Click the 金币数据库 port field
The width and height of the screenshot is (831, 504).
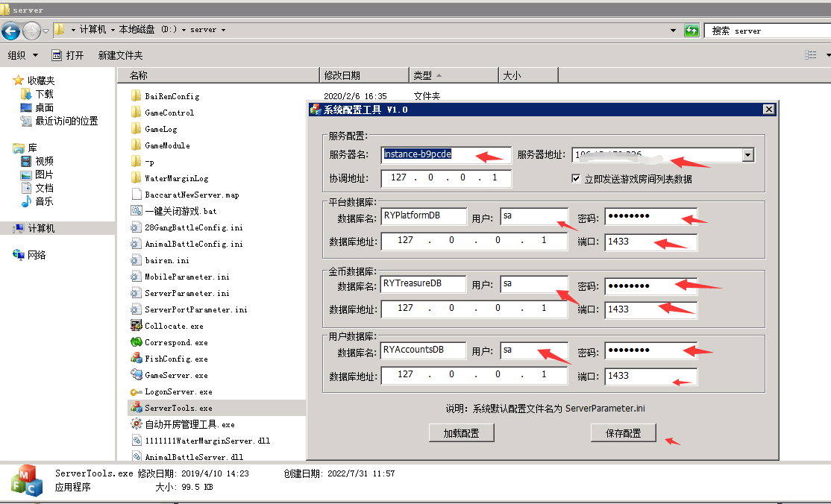coord(650,309)
